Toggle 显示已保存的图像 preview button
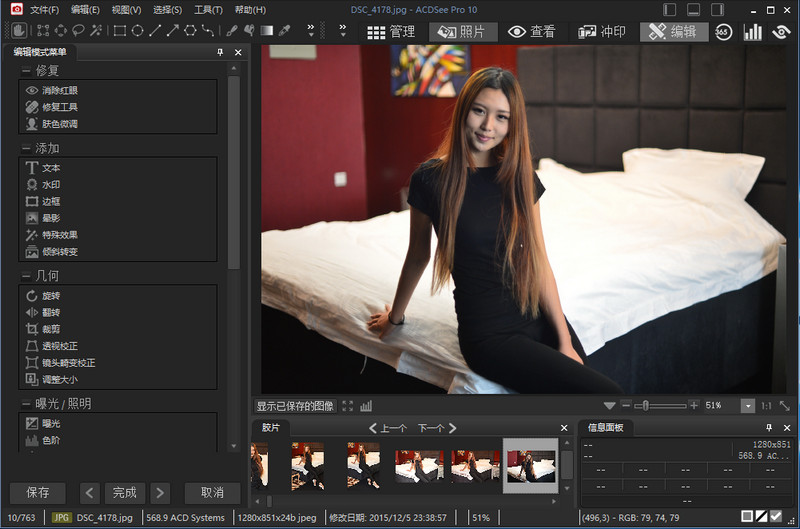The width and height of the screenshot is (800, 529). tap(295, 406)
